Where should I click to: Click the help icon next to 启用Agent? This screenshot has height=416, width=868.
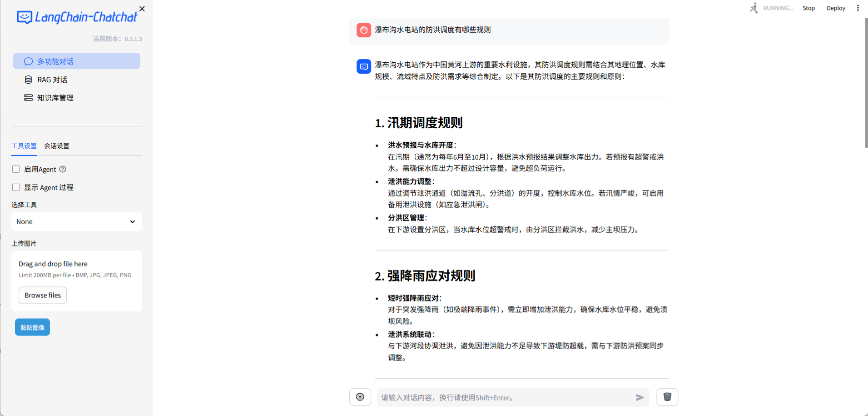[x=63, y=169]
